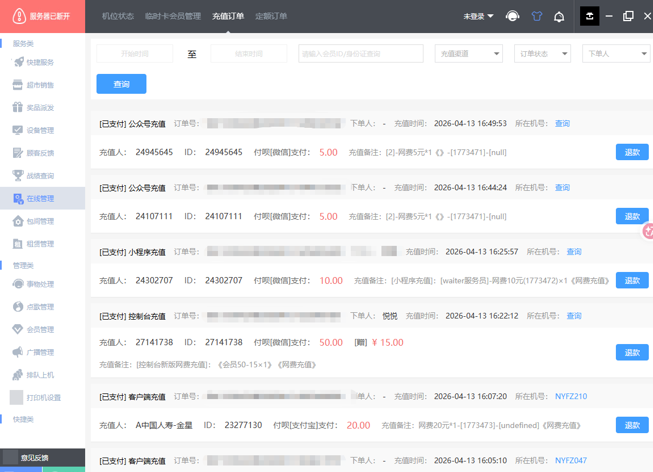The image size is (653, 472).
Task: Refund the order of member 24107111
Action: 632,216
